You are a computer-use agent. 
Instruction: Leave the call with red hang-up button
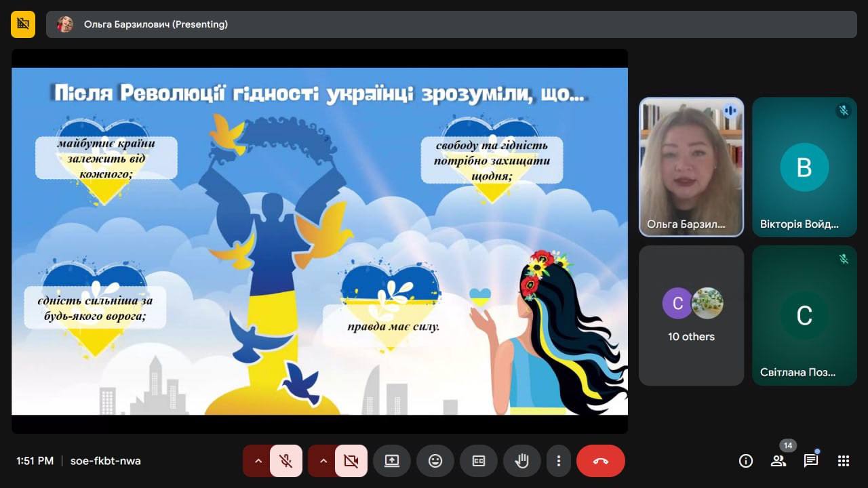(x=600, y=461)
